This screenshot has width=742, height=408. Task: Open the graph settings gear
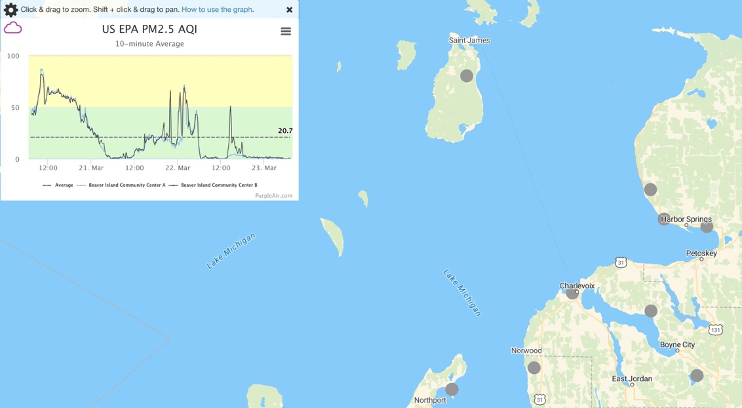pyautogui.click(x=11, y=9)
